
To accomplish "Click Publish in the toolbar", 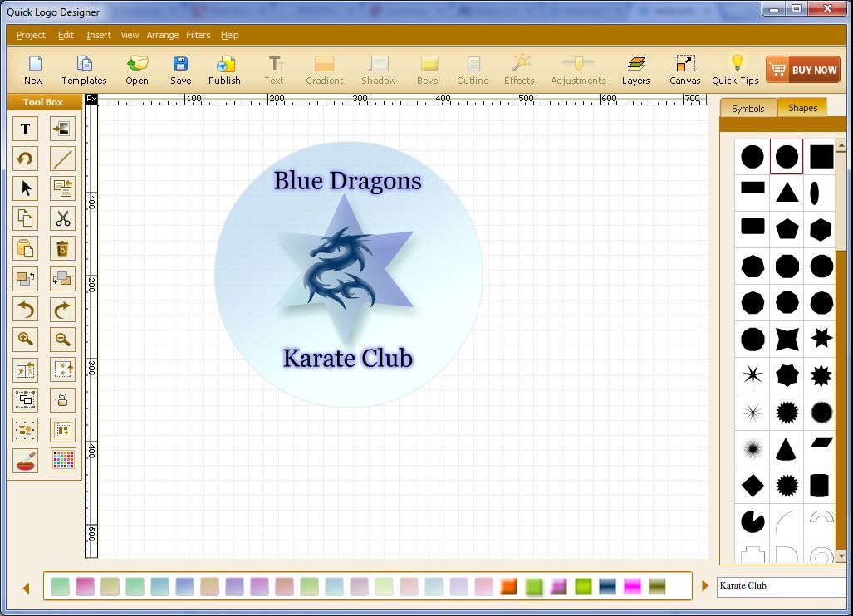I will 224,69.
